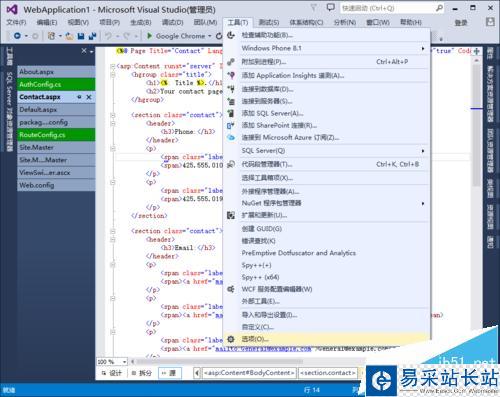The height and width of the screenshot is (397, 500).
Task: Toggle the pin on the Contact.aspx tab
Action: pyautogui.click(x=79, y=97)
